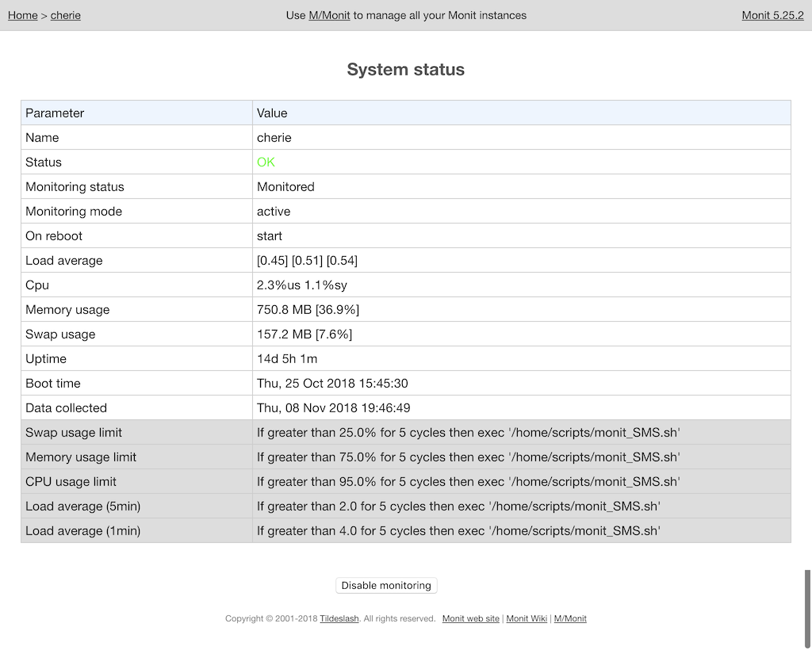Open the Monit Wiki footer link
The width and height of the screenshot is (812, 650).
(x=527, y=618)
